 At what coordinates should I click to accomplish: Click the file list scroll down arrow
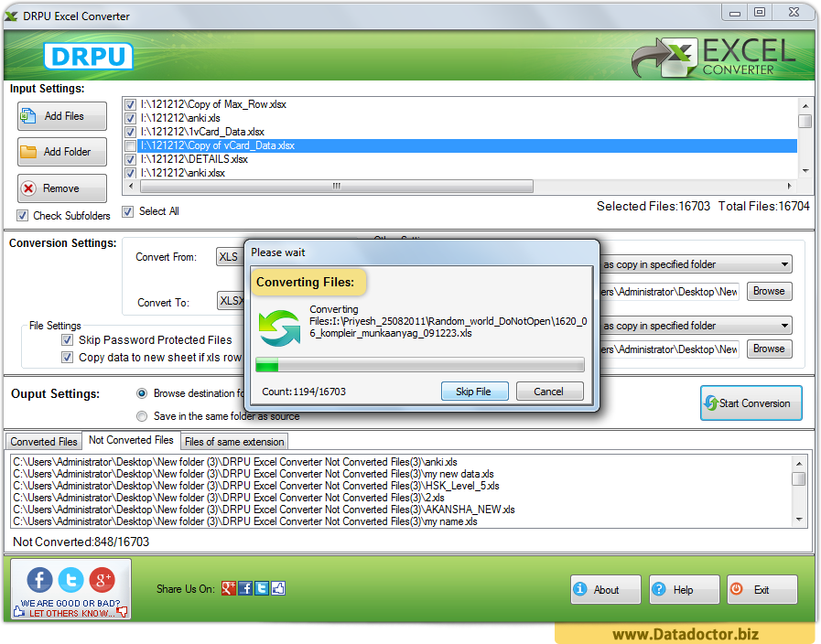pos(805,171)
